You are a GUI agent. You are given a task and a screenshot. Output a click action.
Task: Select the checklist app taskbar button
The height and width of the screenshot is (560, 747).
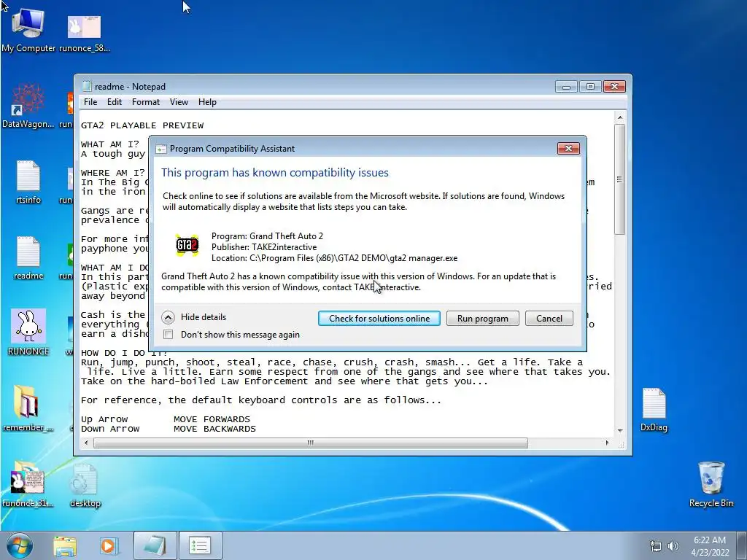[200, 545]
